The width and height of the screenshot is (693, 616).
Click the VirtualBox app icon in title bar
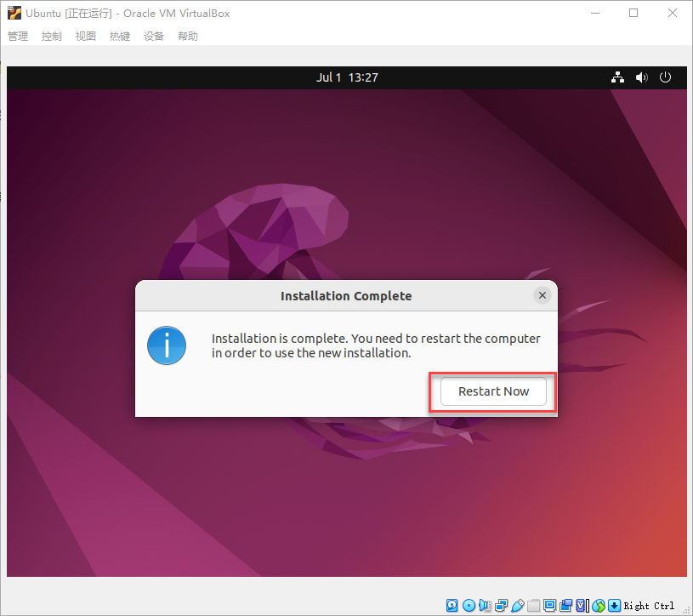(14, 13)
